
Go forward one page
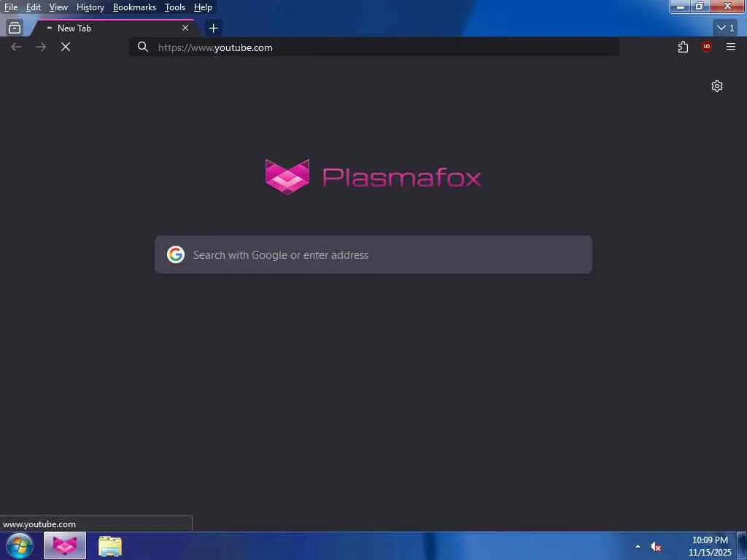click(x=41, y=47)
